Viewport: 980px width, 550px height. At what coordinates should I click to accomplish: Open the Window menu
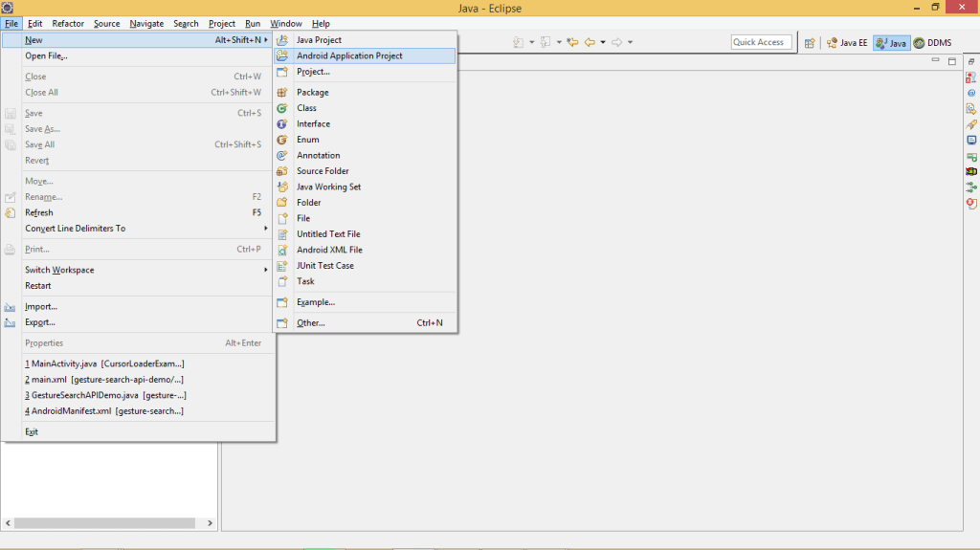click(285, 23)
